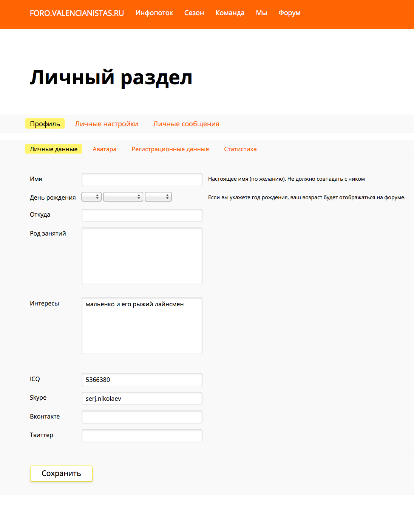The image size is (414, 532).
Task: View the Статистика sub-tab
Action: [240, 149]
